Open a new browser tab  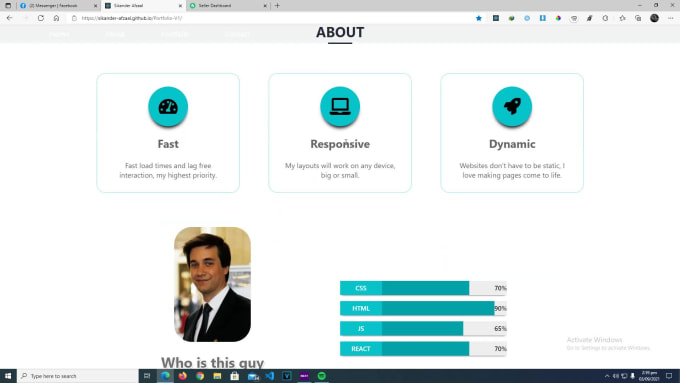tap(277, 6)
